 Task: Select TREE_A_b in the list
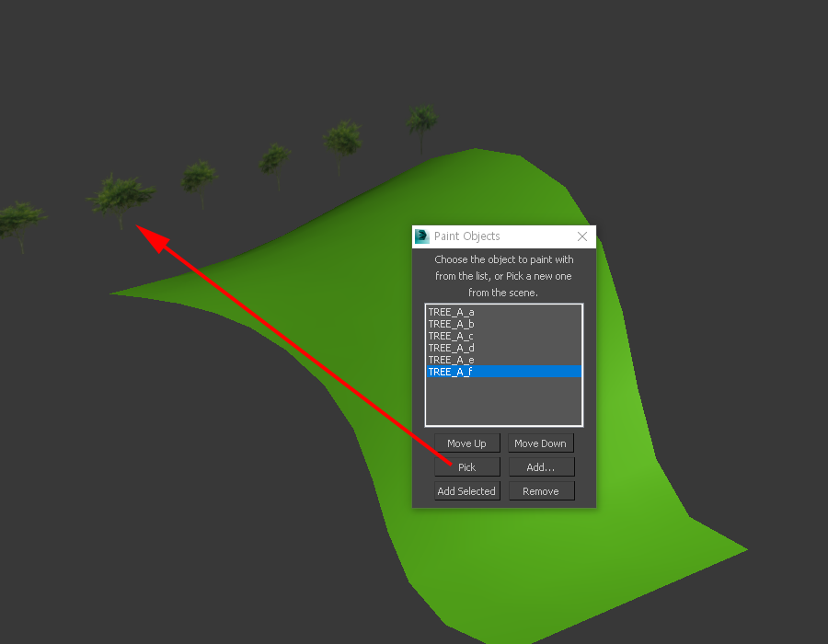click(x=504, y=324)
